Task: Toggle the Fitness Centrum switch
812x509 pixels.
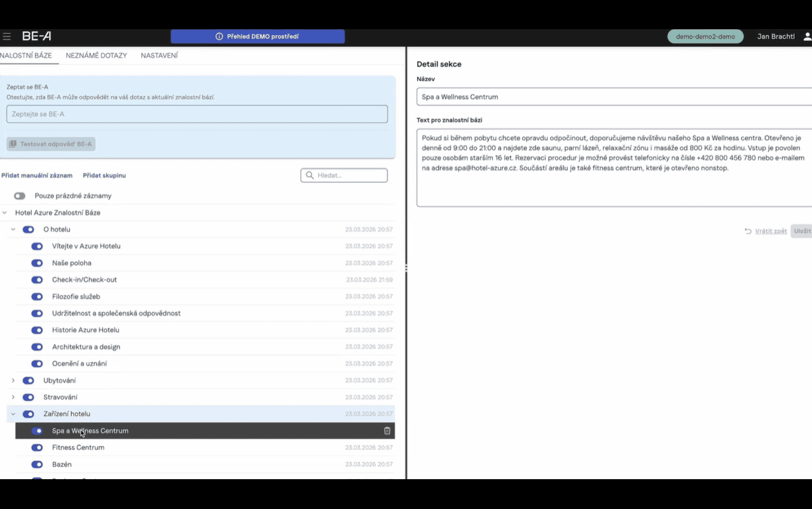Action: 37,448
